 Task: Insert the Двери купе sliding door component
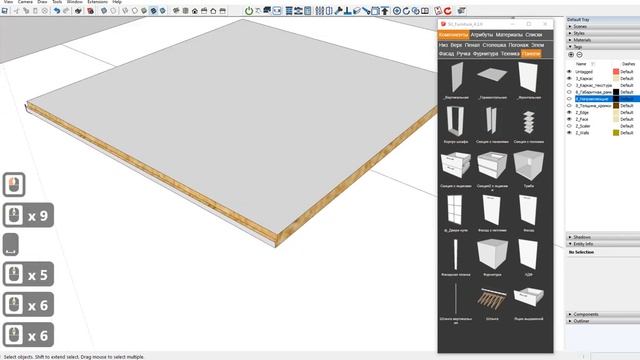(456, 213)
